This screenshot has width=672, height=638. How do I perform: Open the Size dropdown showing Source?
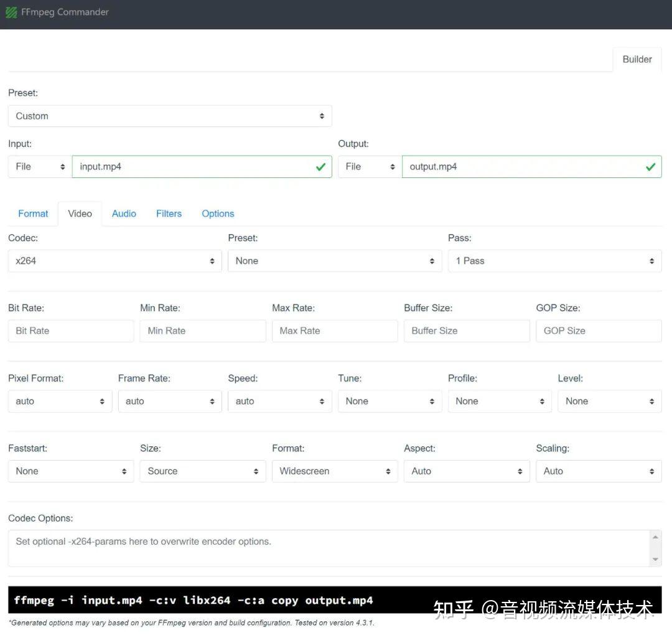point(203,471)
